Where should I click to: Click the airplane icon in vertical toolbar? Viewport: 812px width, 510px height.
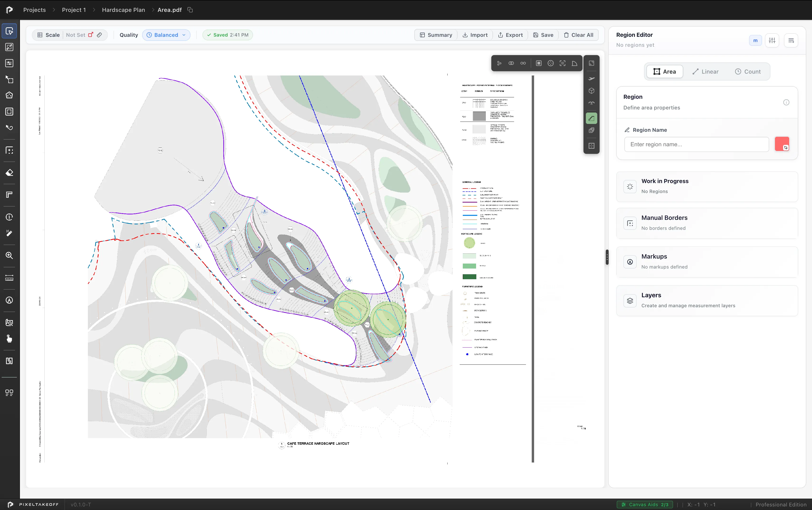(592, 79)
